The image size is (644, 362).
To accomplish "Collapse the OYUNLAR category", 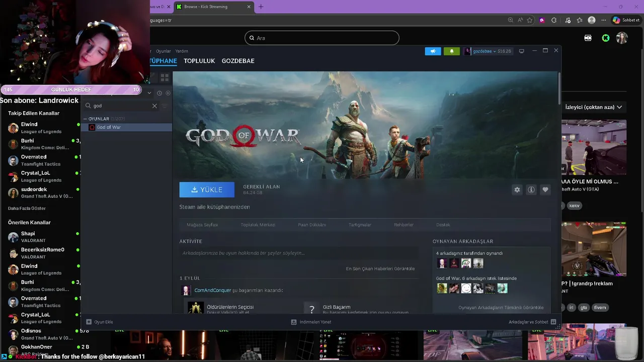I will tap(86, 119).
